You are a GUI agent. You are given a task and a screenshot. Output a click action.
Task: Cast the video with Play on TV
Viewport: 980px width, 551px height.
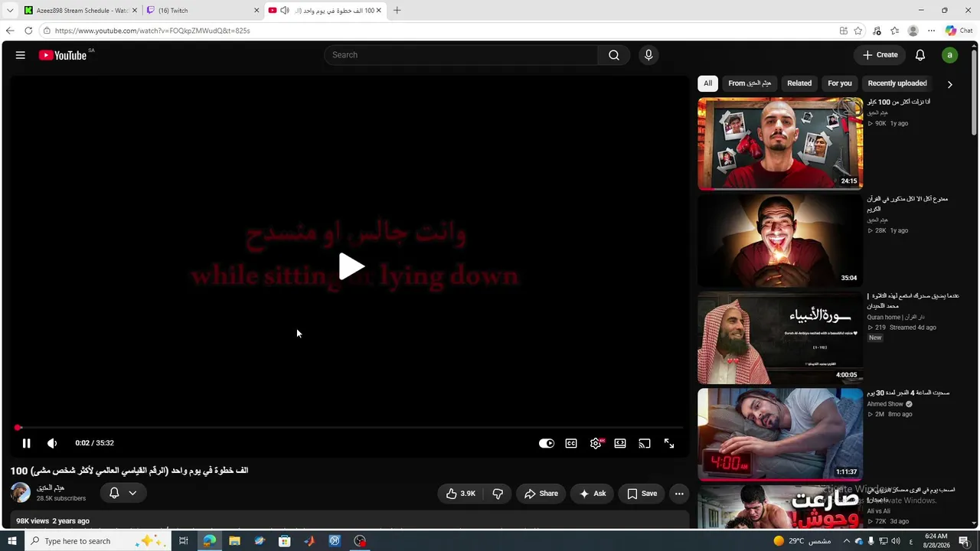[x=645, y=443]
